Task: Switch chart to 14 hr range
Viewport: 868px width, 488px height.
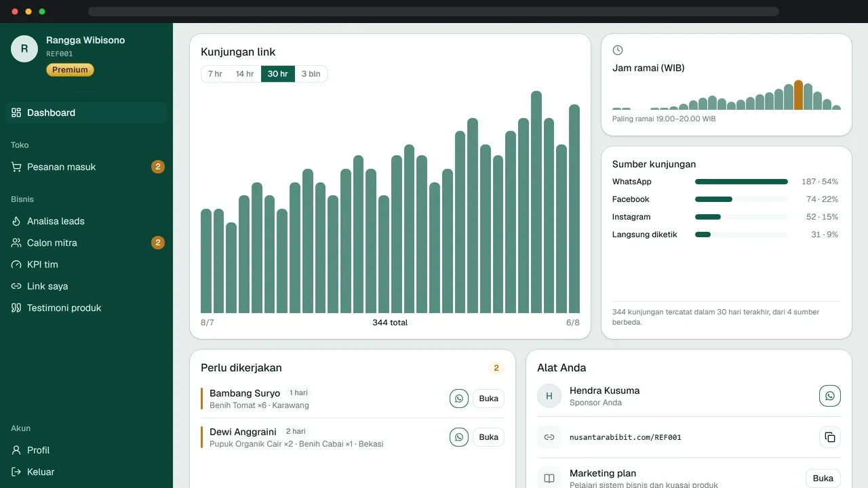Action: (245, 74)
